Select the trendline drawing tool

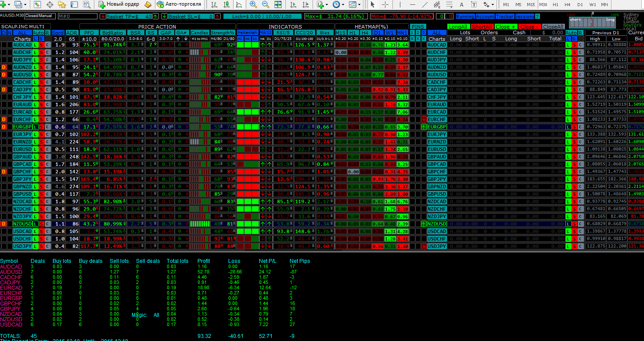425,4
